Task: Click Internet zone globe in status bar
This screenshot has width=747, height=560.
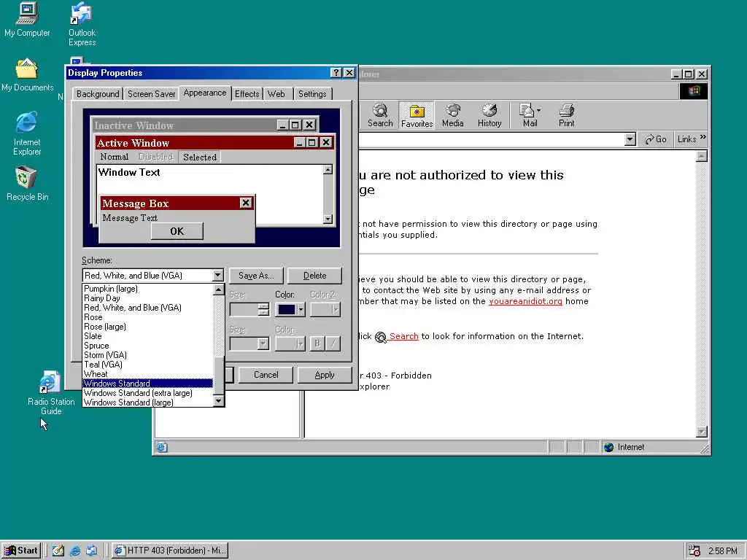Action: click(x=609, y=447)
